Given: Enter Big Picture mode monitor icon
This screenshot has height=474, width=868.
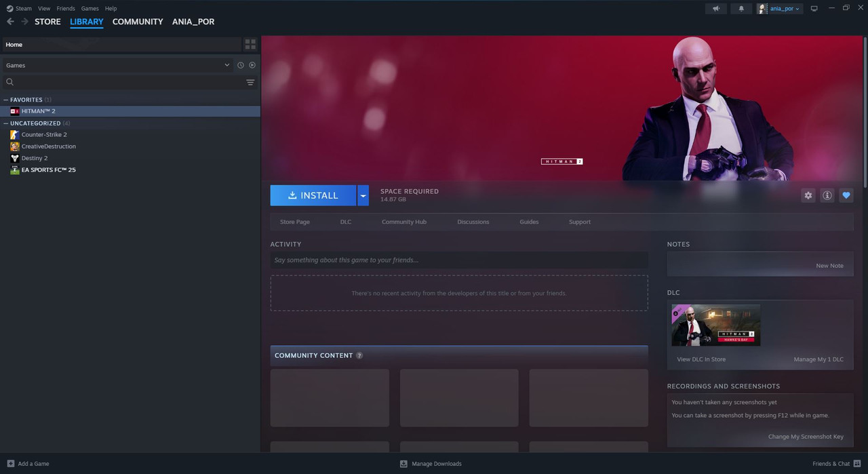Looking at the screenshot, I should (814, 8).
